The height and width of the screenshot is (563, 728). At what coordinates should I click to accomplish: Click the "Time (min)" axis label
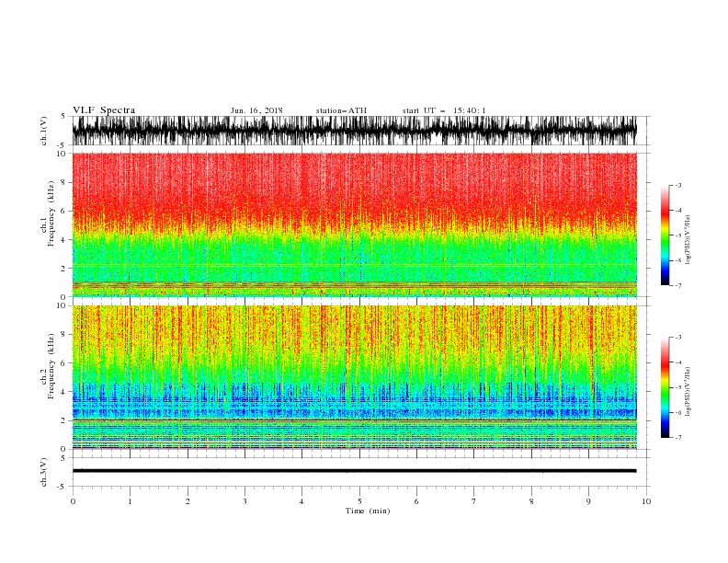[368, 511]
